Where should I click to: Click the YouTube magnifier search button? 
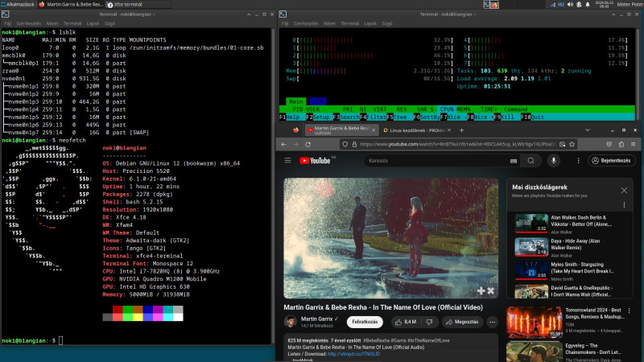[x=530, y=161]
